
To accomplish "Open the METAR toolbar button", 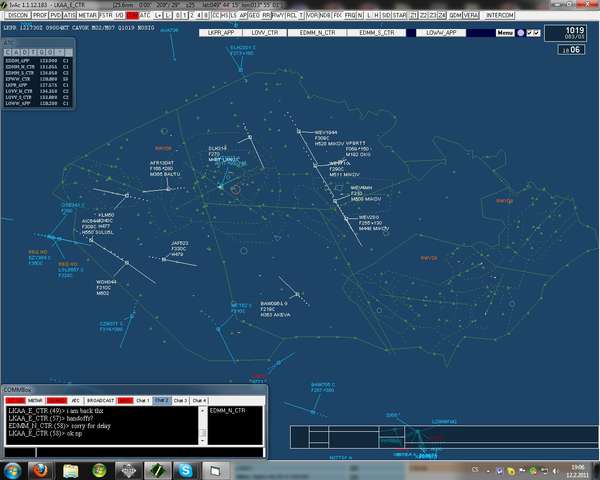I will (87, 15).
